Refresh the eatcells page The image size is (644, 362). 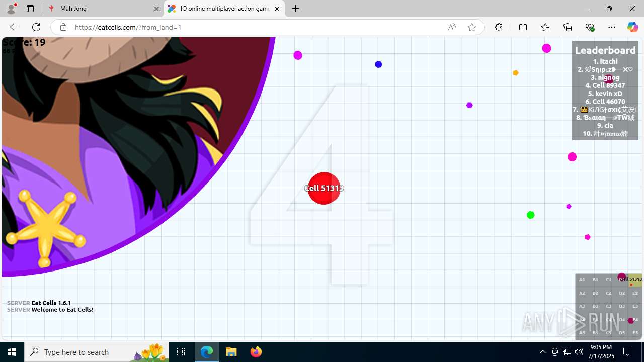[36, 27]
